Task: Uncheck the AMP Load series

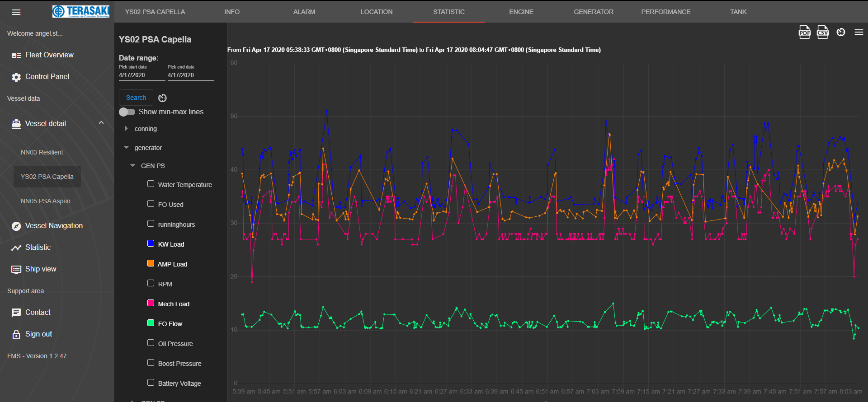Action: [x=151, y=263]
